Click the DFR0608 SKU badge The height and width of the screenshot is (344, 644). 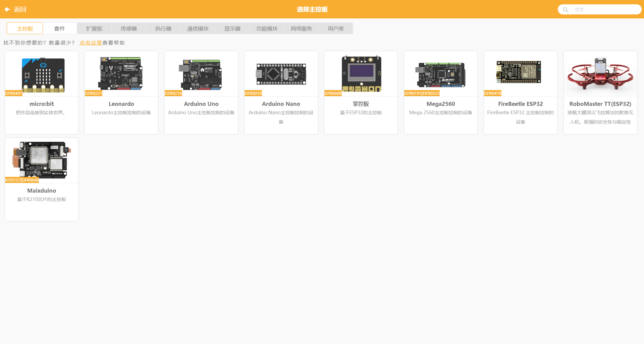(x=333, y=93)
